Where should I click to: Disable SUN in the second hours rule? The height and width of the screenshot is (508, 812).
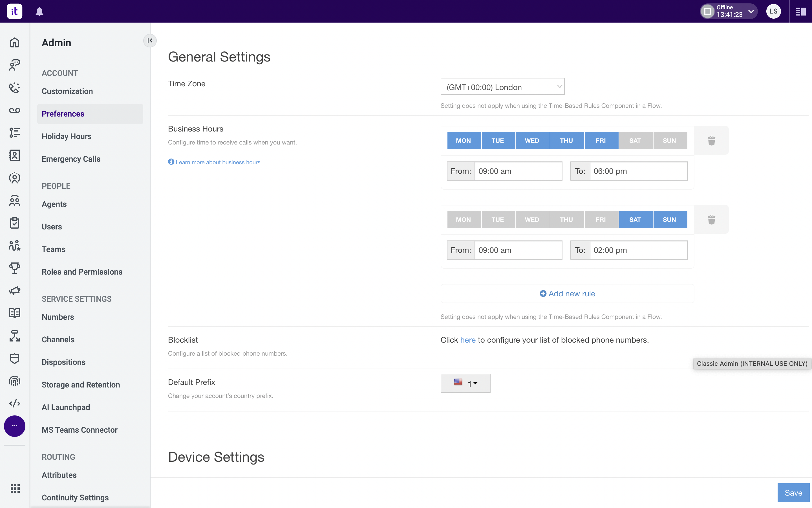click(670, 219)
